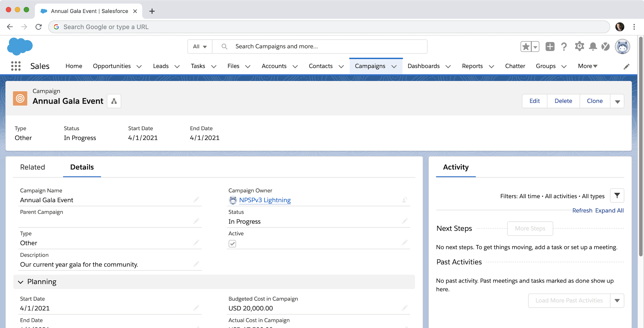Open the Setup gear icon
The image size is (644, 328).
[x=579, y=46]
